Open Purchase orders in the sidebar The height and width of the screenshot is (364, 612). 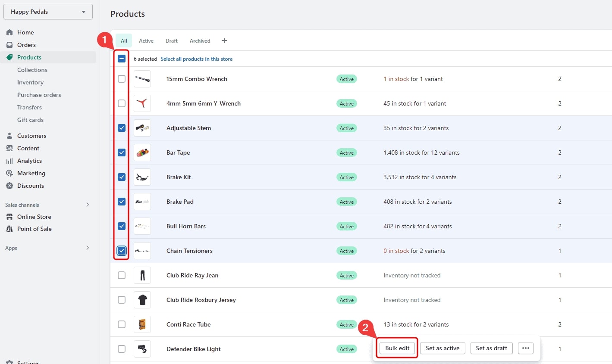[39, 95]
